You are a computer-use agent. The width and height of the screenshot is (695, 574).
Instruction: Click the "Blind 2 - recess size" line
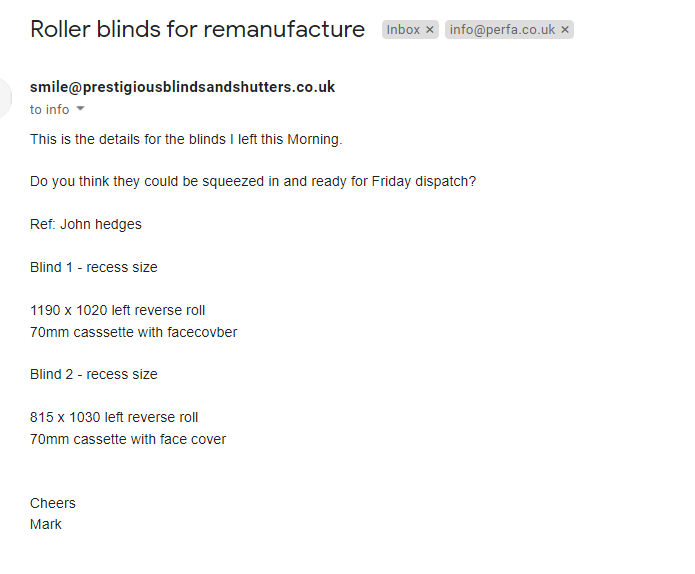point(94,374)
